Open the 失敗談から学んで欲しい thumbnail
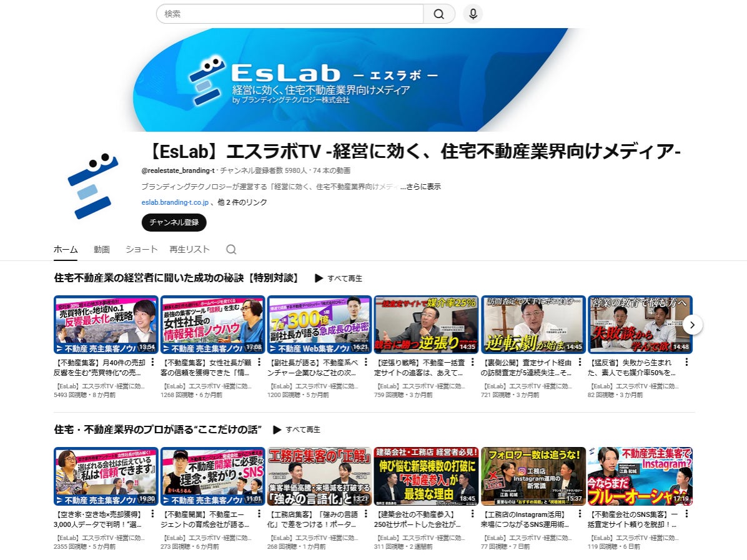Image resolution: width=747 pixels, height=560 pixels. (640, 325)
